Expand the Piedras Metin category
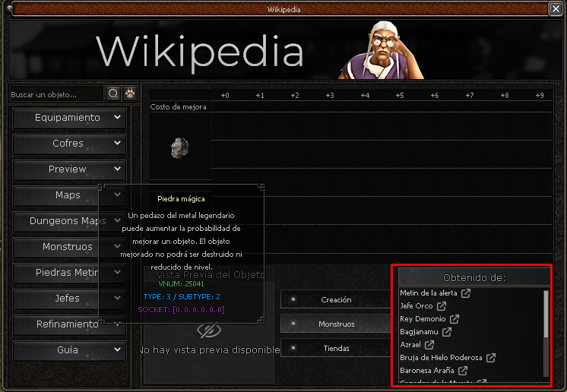 tap(69, 273)
